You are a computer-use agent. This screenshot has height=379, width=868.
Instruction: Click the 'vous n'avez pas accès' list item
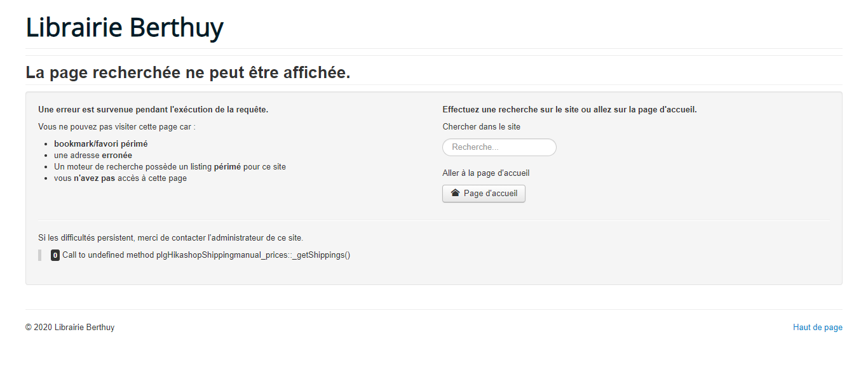[x=120, y=178]
